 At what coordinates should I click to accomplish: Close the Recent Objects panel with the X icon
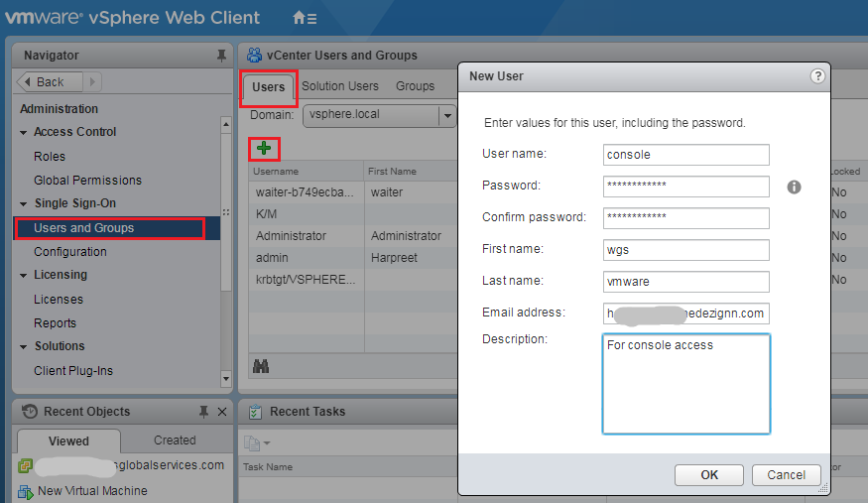point(221,412)
